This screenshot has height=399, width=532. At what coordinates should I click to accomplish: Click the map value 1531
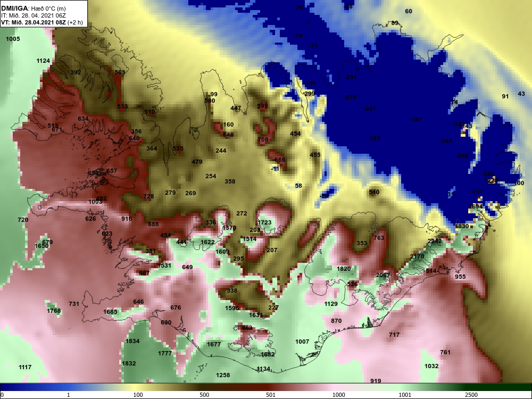pos(164,265)
